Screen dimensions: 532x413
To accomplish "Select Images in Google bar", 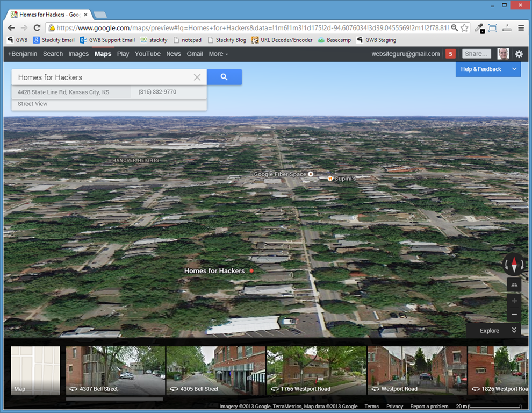I will coord(78,54).
